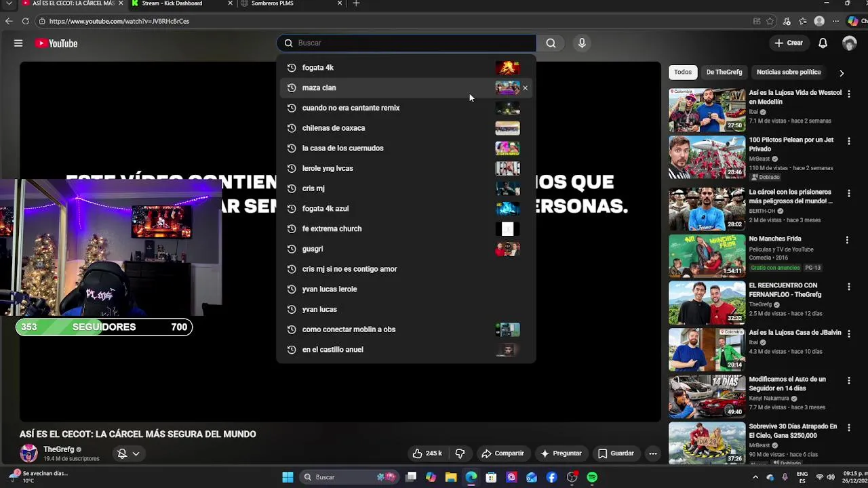The height and width of the screenshot is (488, 868).
Task: Open Windows Start menu
Action: click(x=288, y=477)
